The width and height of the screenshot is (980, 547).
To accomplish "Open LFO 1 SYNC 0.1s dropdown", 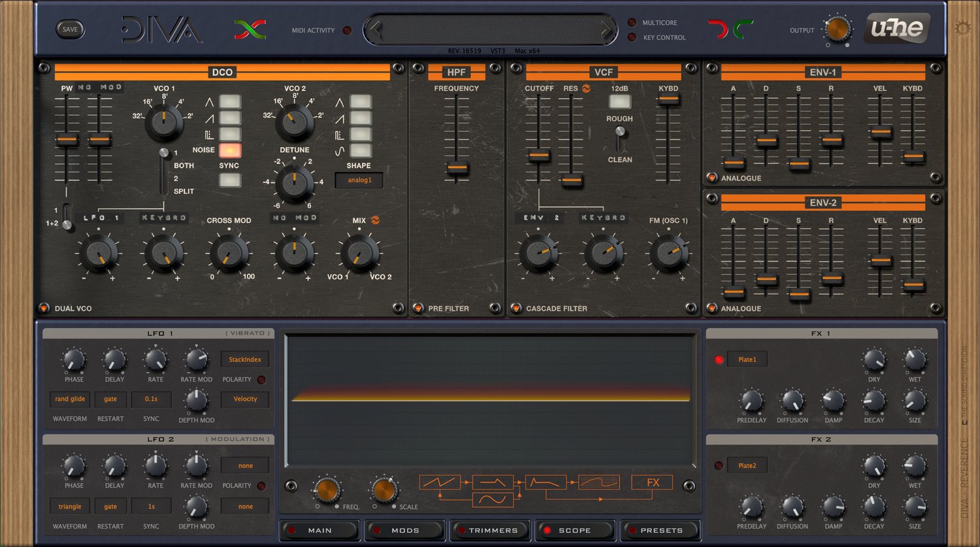I will point(151,399).
